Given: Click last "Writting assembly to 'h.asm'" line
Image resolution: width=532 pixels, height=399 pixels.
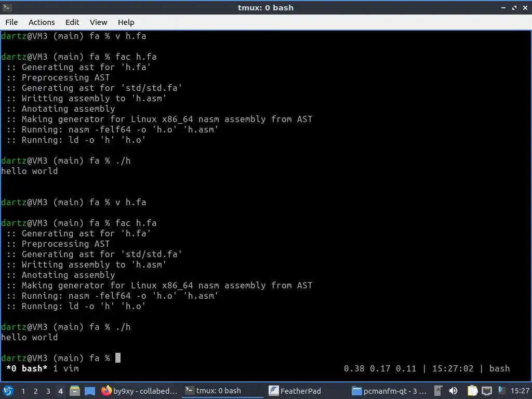Looking at the screenshot, I should (87, 264).
